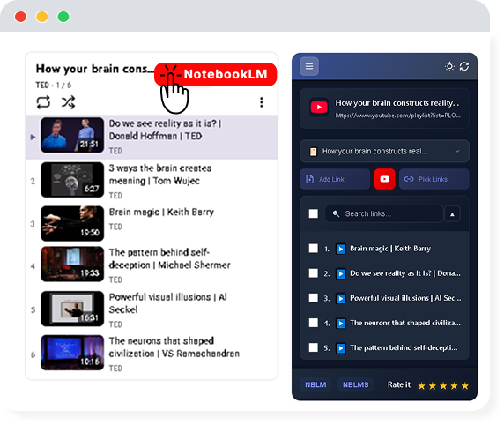Click the shuffle playlist icon
The height and width of the screenshot is (425, 504).
pos(68,102)
